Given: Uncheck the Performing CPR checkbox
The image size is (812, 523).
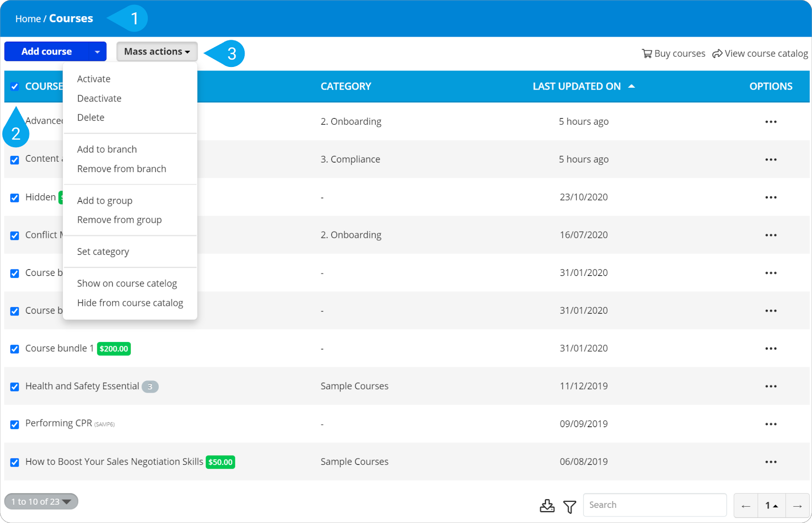Looking at the screenshot, I should (15, 425).
